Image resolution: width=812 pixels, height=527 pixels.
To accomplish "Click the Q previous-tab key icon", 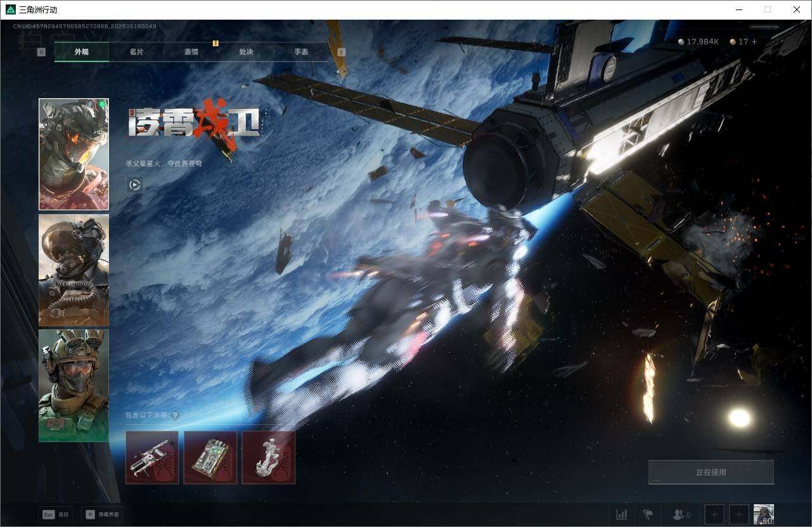I will point(41,52).
